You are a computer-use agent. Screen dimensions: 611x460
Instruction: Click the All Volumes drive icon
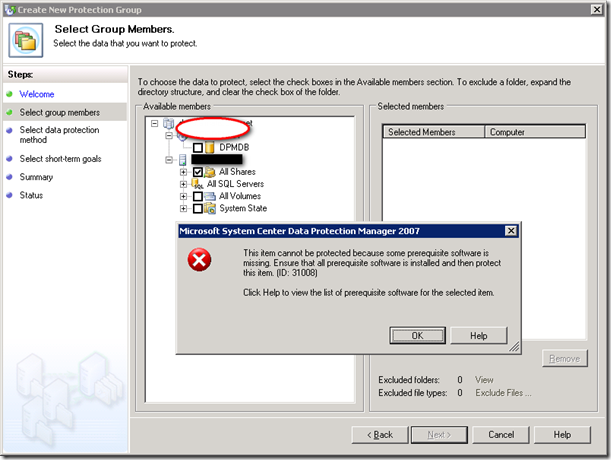(x=210, y=196)
